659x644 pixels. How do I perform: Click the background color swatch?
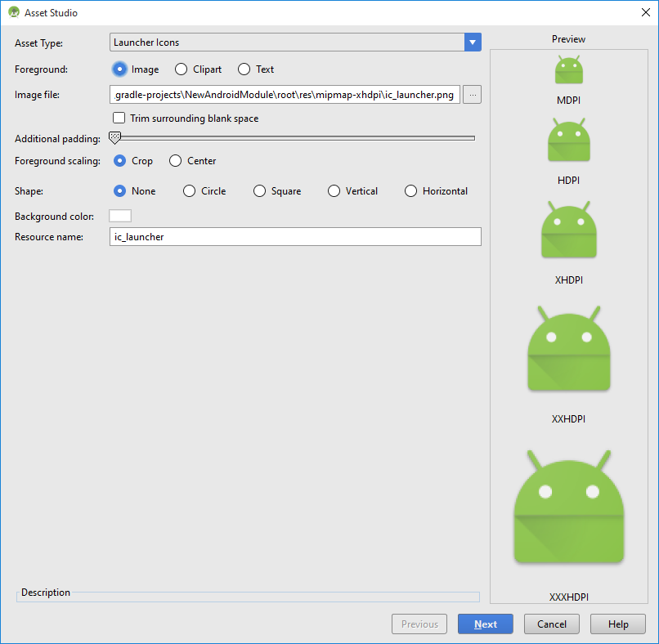(x=119, y=216)
